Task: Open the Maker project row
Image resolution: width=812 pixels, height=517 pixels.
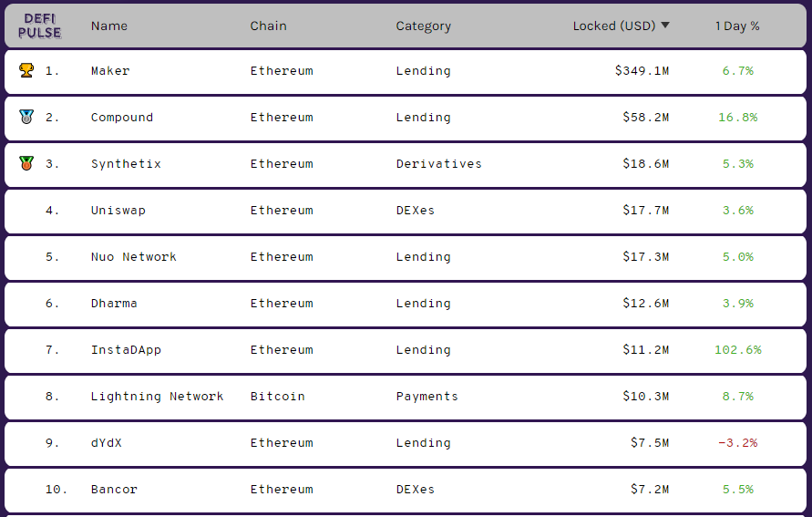Action: (406, 71)
